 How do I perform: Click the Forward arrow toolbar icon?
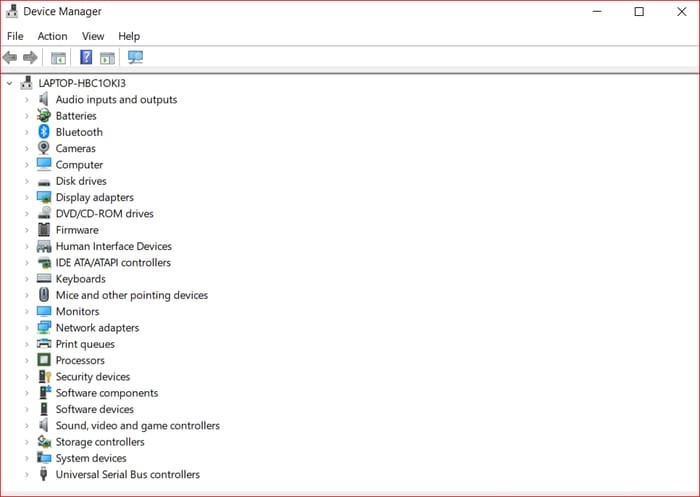point(30,57)
